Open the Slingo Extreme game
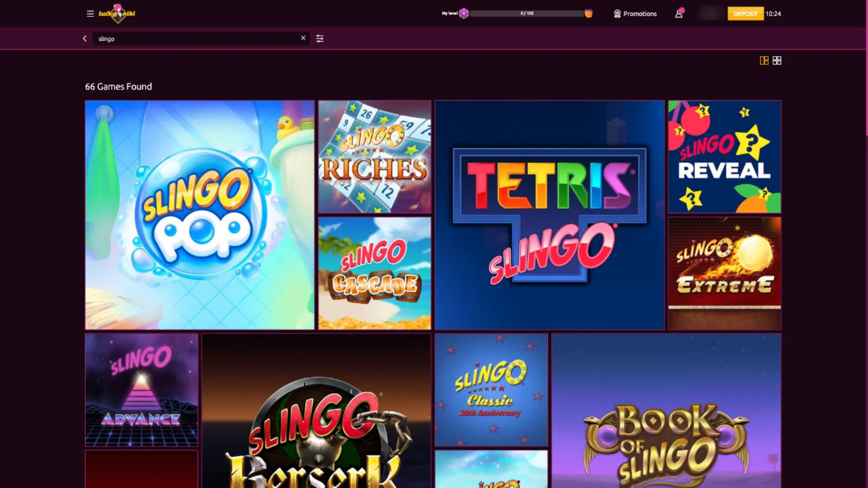Image resolution: width=868 pixels, height=488 pixels. (725, 273)
